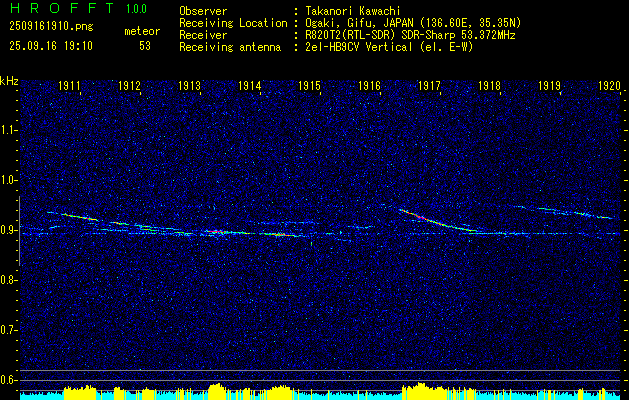Click the meteor label
The width and height of the screenshot is (629, 400).
click(x=142, y=31)
